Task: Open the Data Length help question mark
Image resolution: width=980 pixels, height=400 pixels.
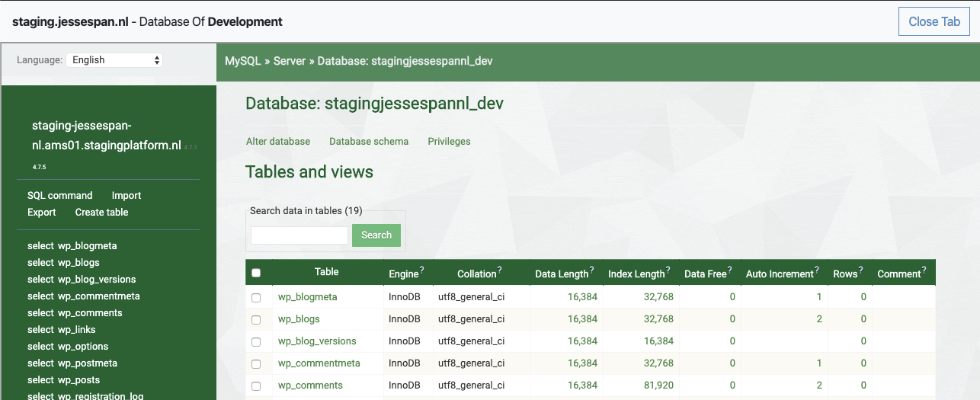Action: [592, 270]
